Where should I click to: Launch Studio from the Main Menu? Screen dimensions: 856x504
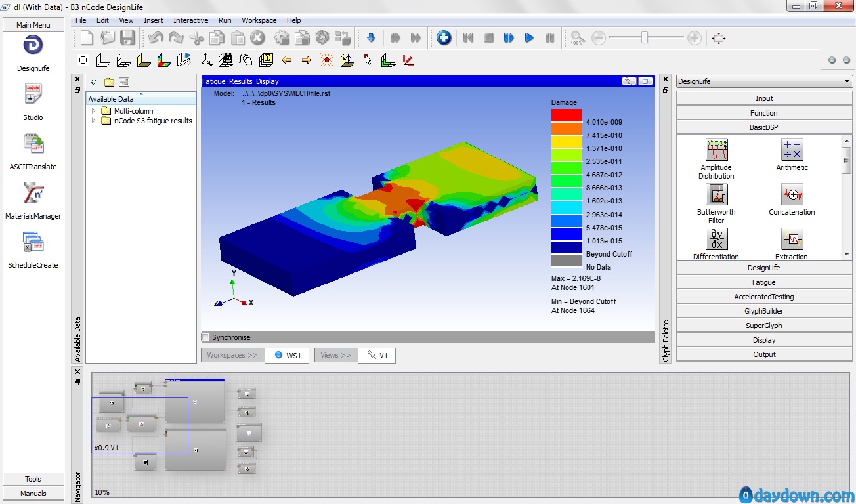33,94
